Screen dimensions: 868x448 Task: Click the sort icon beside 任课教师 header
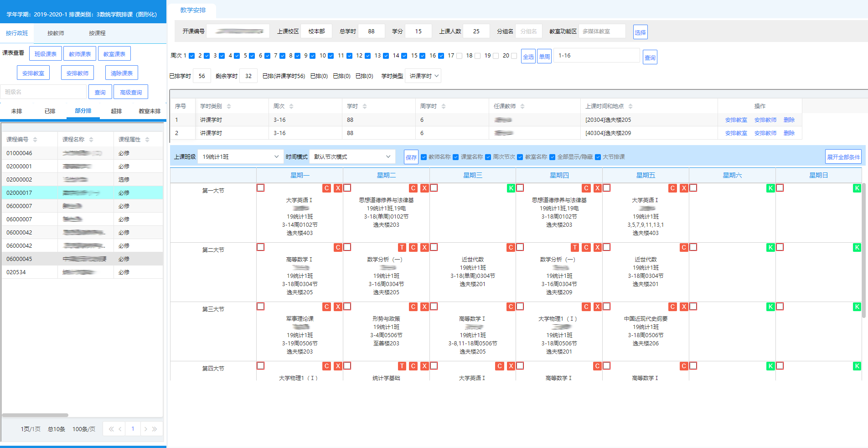[x=522, y=106]
